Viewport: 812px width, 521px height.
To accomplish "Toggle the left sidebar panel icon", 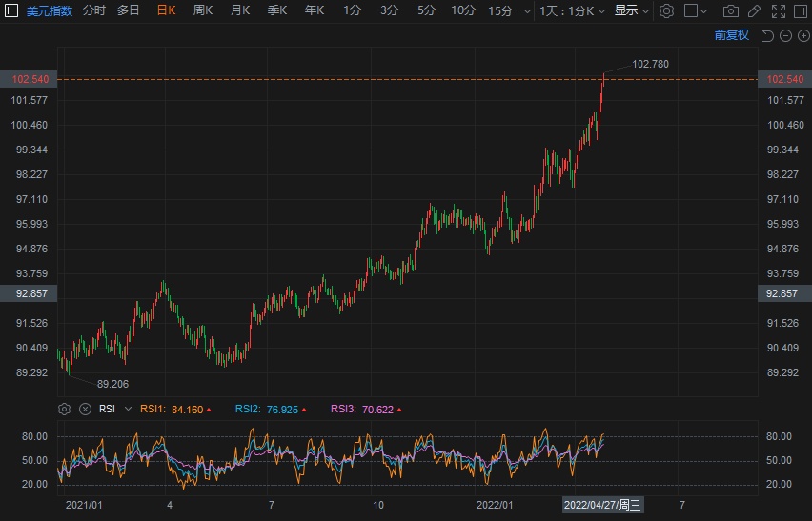I will pos(11,11).
